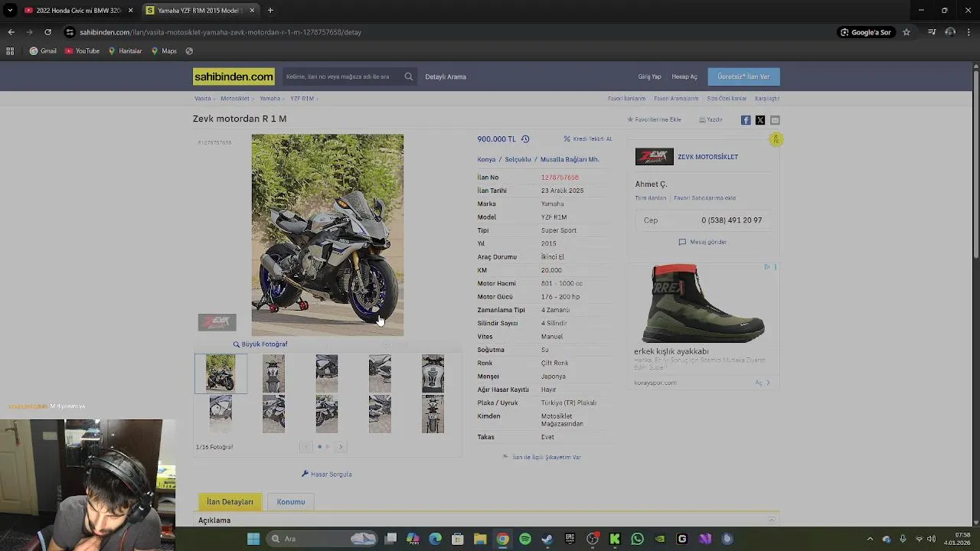This screenshot has width=980, height=551.
Task: Show hidden system tray icons chevron
Action: pyautogui.click(x=869, y=539)
